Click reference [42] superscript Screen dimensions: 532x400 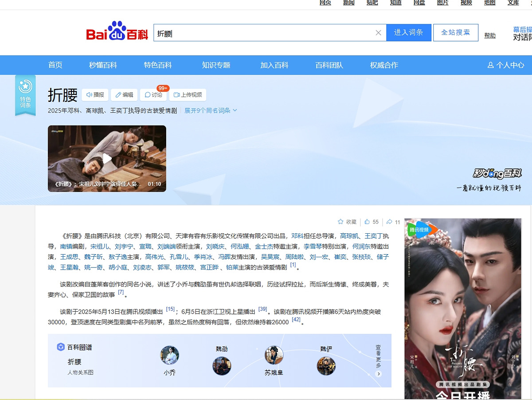(296, 319)
